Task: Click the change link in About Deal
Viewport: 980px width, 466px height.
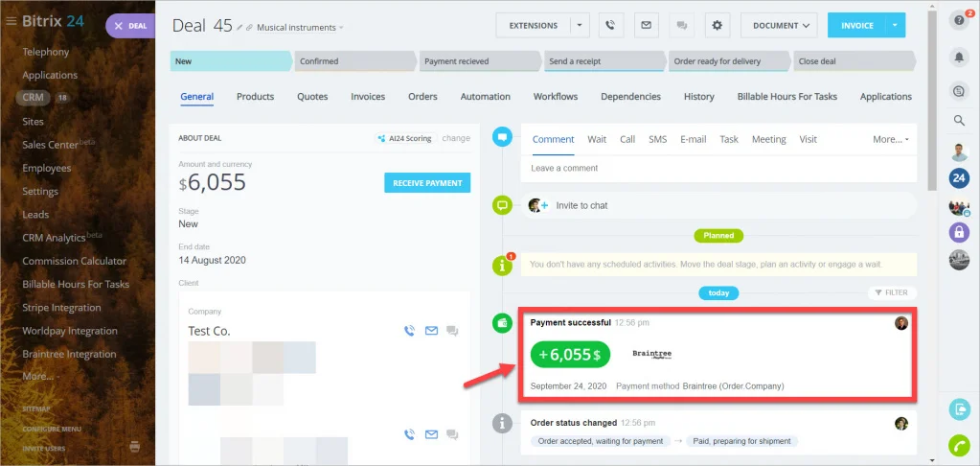Action: 456,138
